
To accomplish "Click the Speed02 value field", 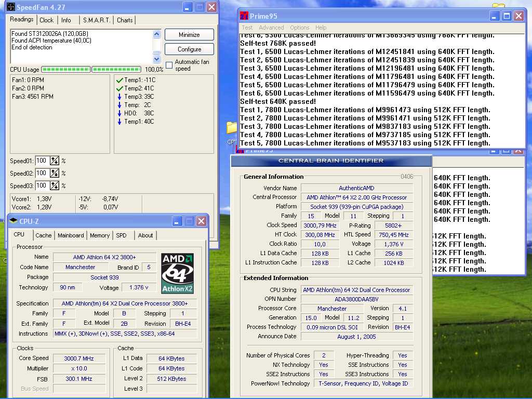I will coord(43,173).
